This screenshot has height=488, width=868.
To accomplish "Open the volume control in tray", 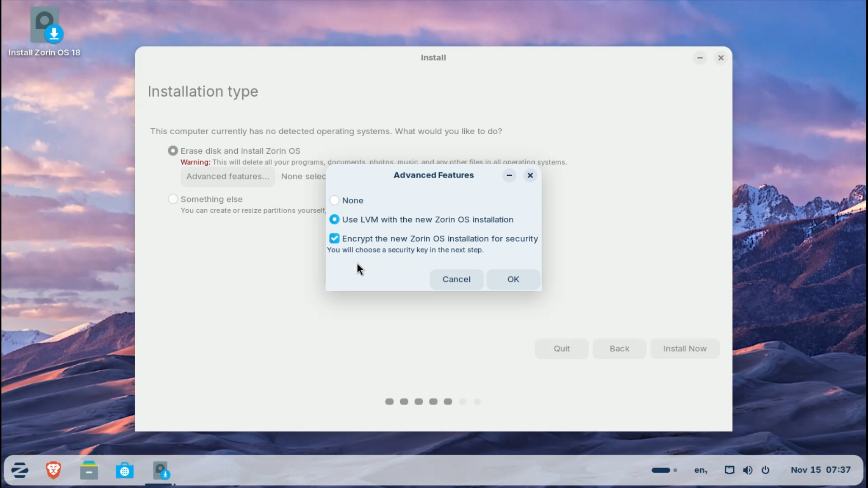I will [748, 470].
